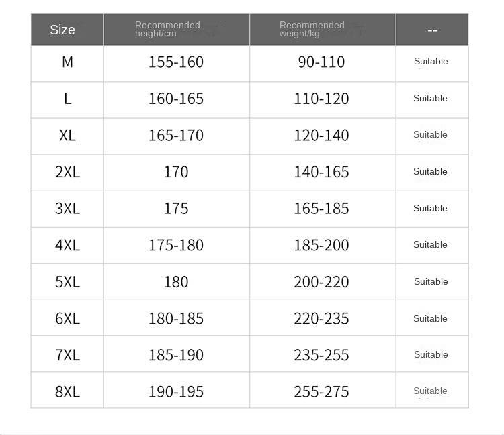Screen dimensions: 504x435
Task: Click the Size column header
Action: coord(62,30)
